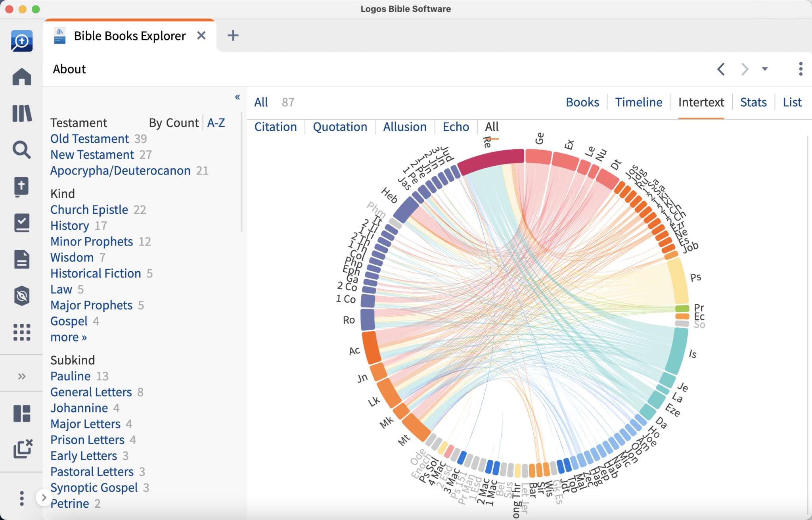Image resolution: width=812 pixels, height=520 pixels.
Task: Select the Bible Books Explorer tab
Action: coord(130,36)
